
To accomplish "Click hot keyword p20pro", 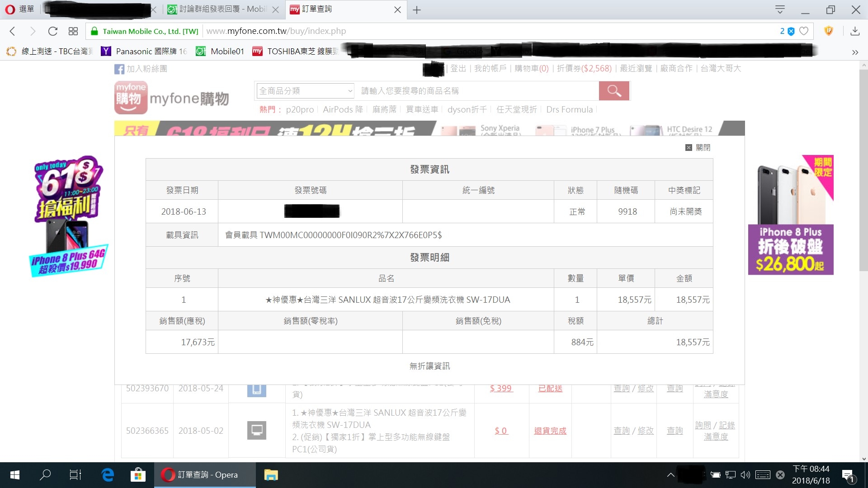I will [x=300, y=109].
